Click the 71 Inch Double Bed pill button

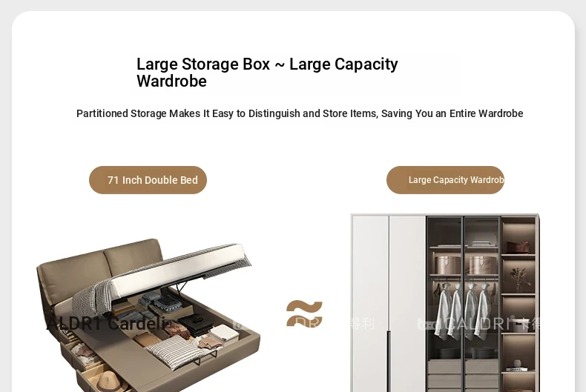148,180
